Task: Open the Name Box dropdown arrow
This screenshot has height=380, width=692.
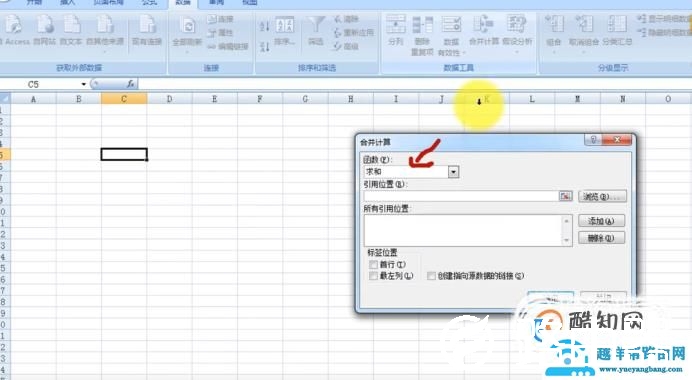Action: click(x=83, y=84)
